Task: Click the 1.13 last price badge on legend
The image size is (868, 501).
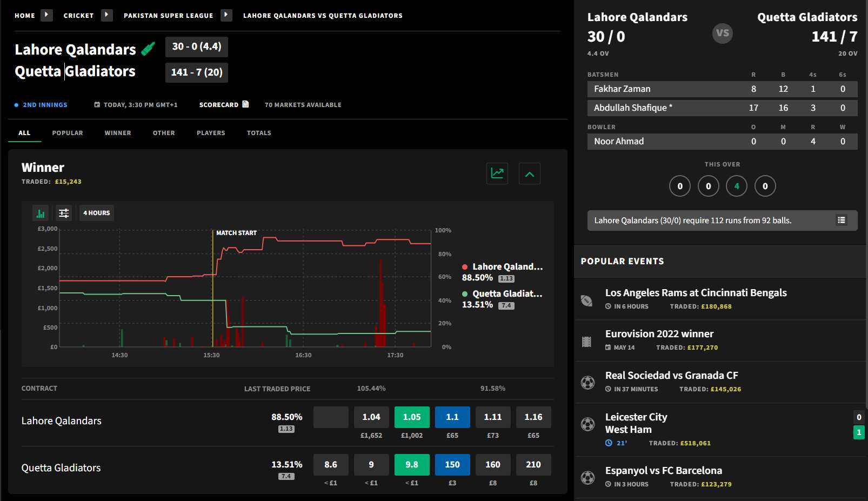Action: (x=506, y=279)
